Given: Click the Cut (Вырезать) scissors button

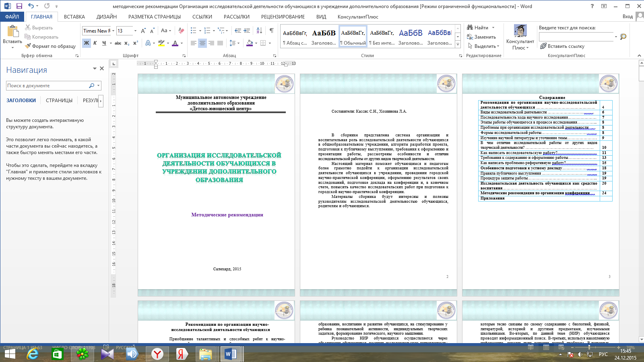Looking at the screenshot, I should click(x=39, y=28).
